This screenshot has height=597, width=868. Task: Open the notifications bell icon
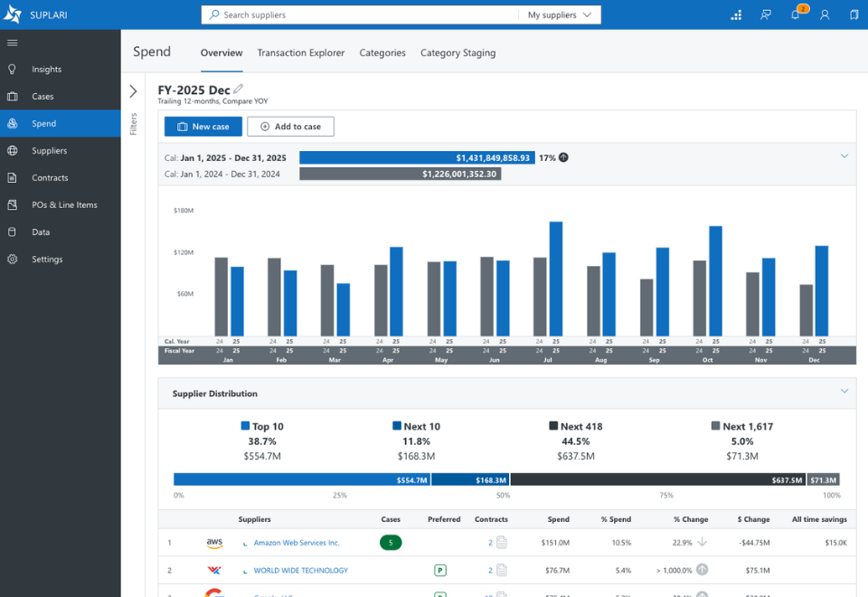(796, 15)
